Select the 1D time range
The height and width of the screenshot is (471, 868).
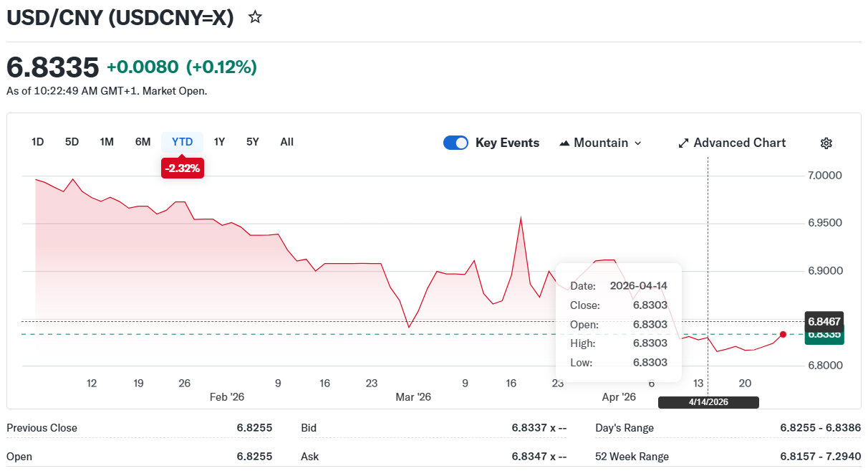pos(38,142)
